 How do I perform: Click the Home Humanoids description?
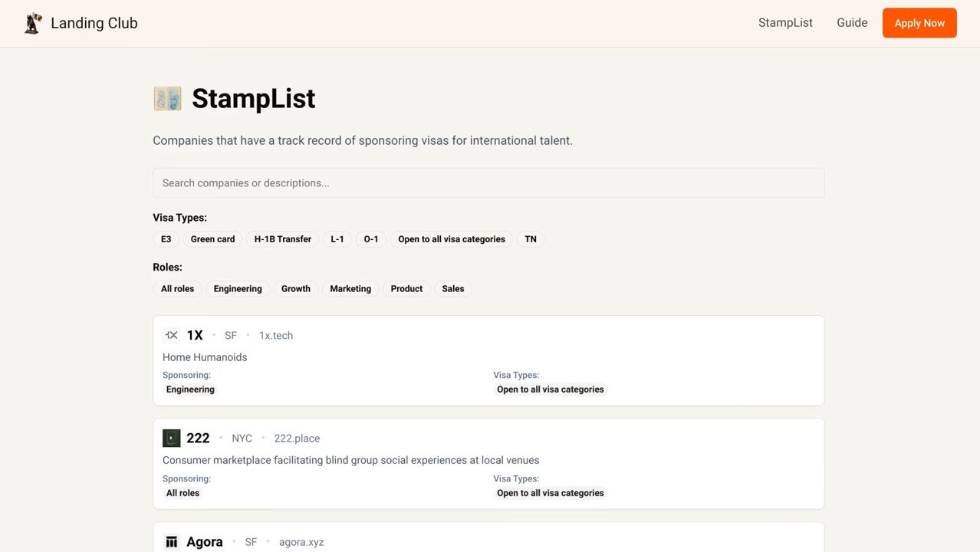[x=205, y=357]
